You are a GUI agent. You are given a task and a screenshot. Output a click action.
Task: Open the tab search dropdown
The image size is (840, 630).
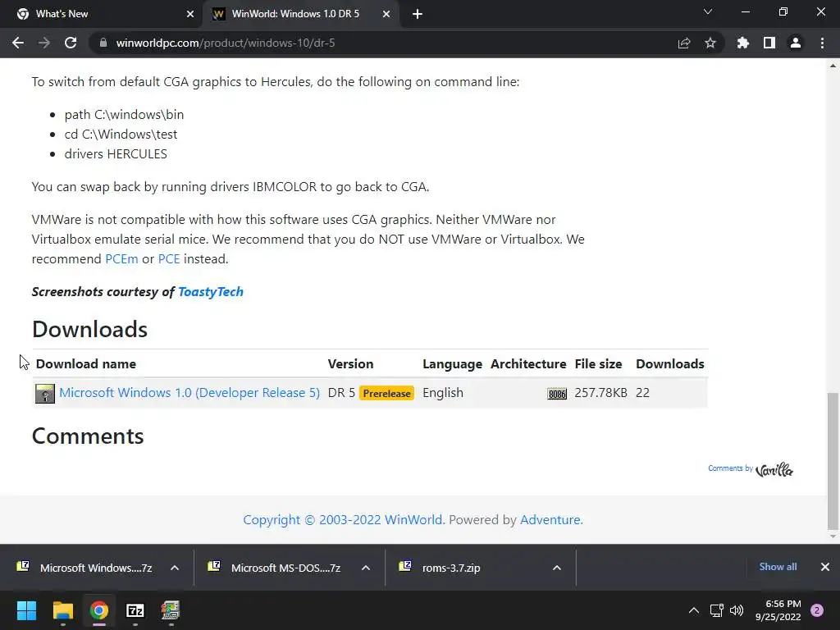click(708, 11)
